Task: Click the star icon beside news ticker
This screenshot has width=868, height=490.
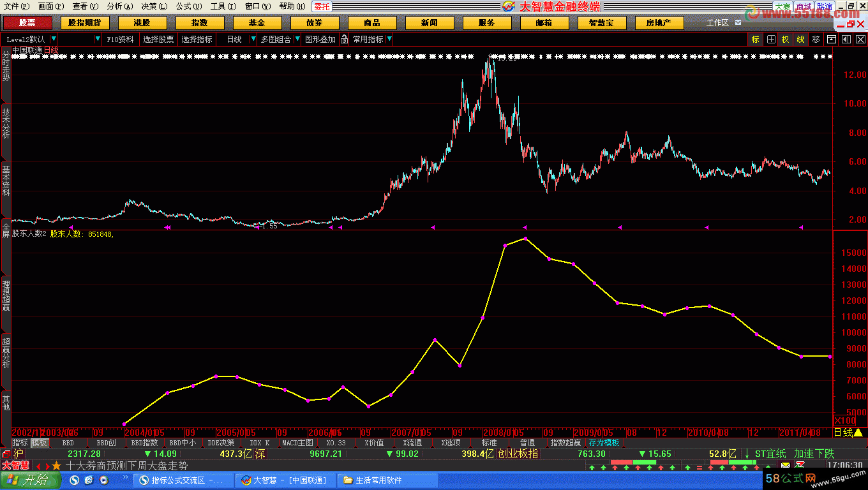Action: [57, 466]
